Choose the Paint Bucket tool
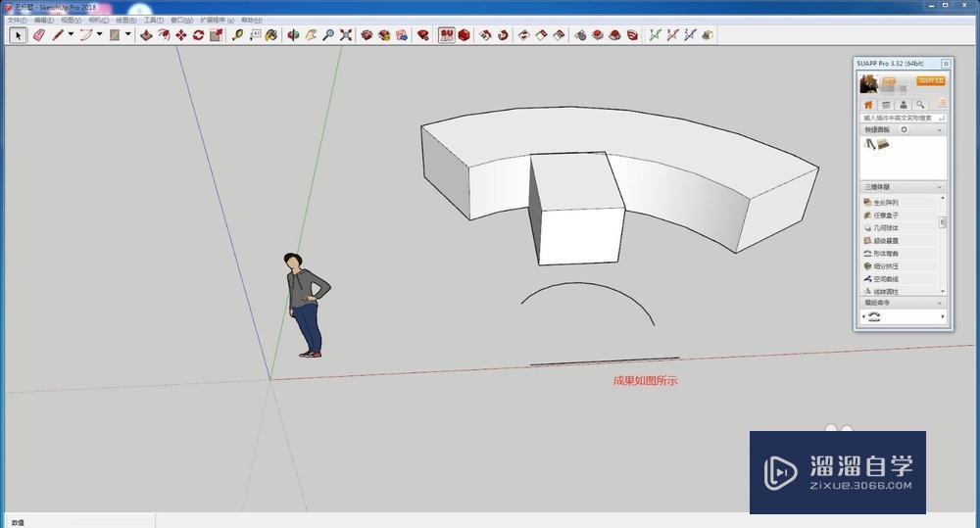Screen dimensions: 980x528 click(x=271, y=35)
